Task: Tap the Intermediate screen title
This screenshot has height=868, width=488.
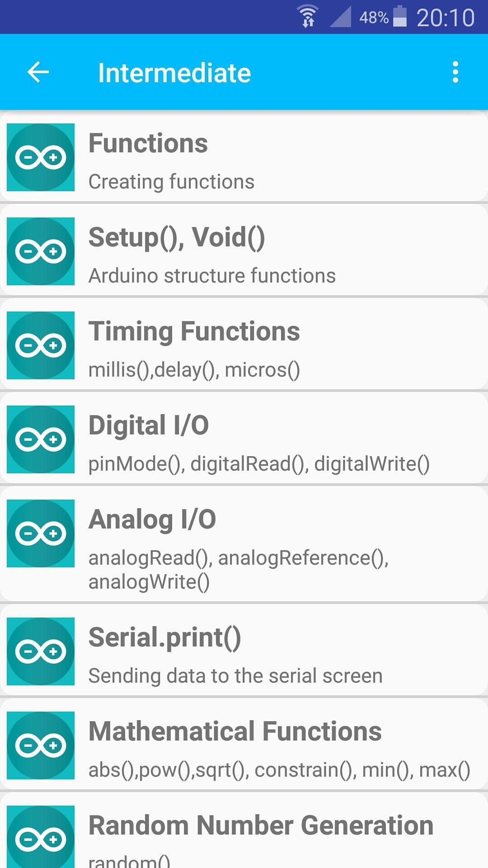Action: point(174,73)
